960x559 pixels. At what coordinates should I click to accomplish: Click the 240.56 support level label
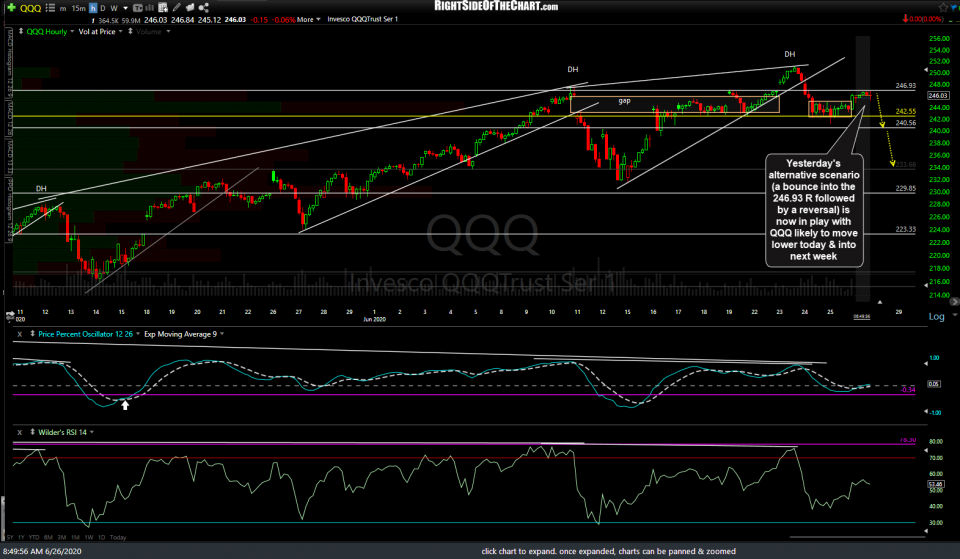[x=906, y=123]
